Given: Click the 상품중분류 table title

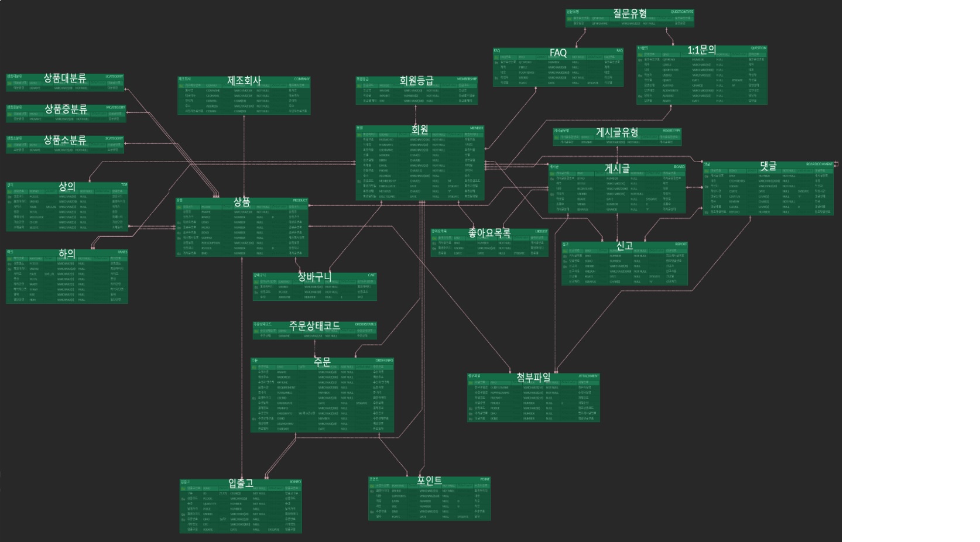Looking at the screenshot, I should click(66, 109).
